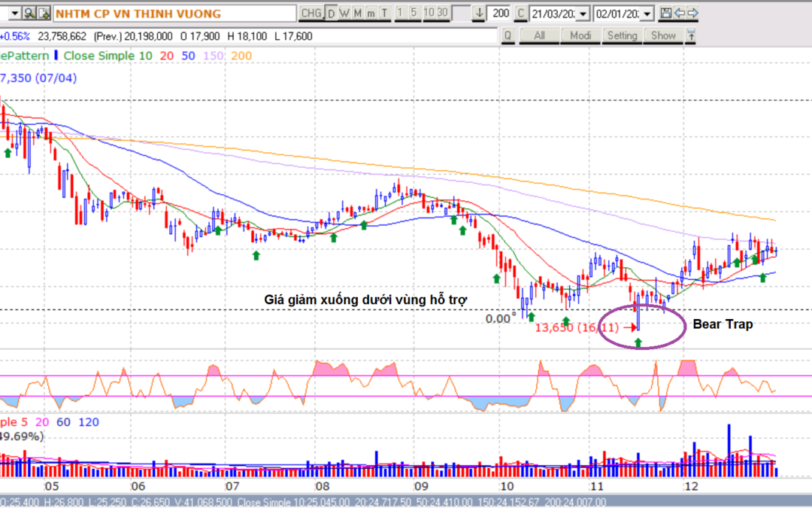Select the Setting tab

622,35
